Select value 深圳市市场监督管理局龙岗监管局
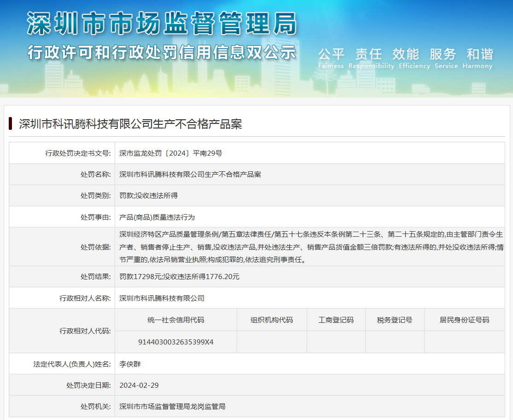The width and height of the screenshot is (513, 420). tap(172, 407)
